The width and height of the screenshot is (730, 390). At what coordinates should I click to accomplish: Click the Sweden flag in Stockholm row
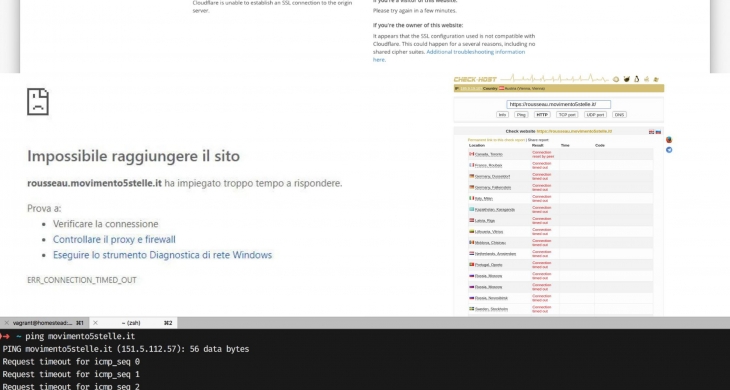tap(472, 309)
